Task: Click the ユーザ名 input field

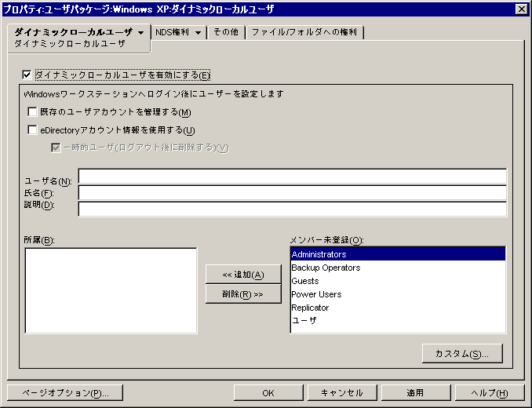Action: 293,177
